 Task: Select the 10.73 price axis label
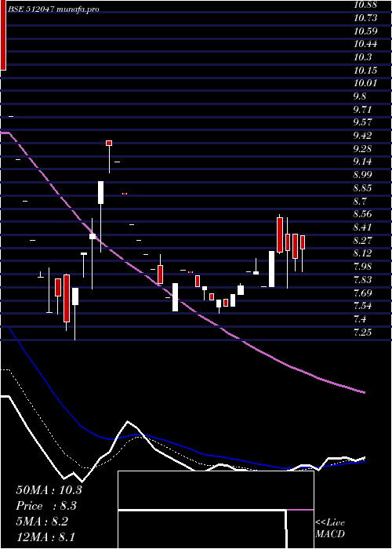click(x=365, y=18)
